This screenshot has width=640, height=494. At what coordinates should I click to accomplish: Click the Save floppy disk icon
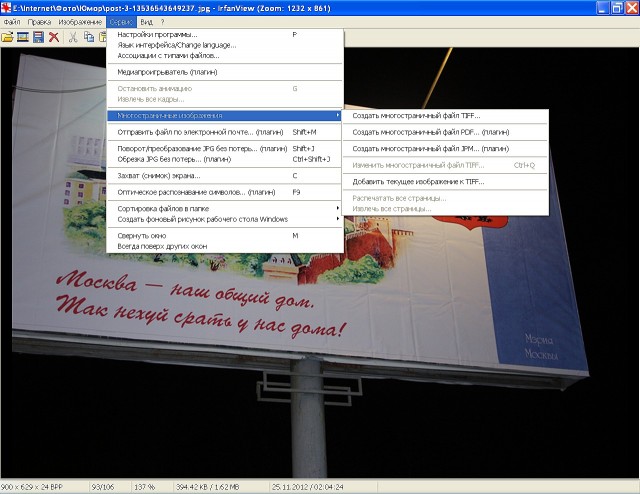pyautogui.click(x=38, y=37)
